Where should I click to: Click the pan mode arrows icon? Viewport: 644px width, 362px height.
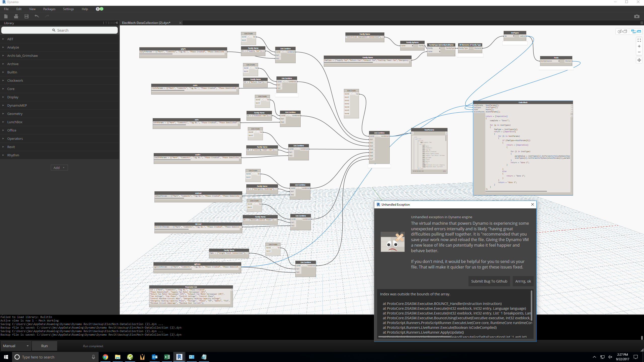639,60
